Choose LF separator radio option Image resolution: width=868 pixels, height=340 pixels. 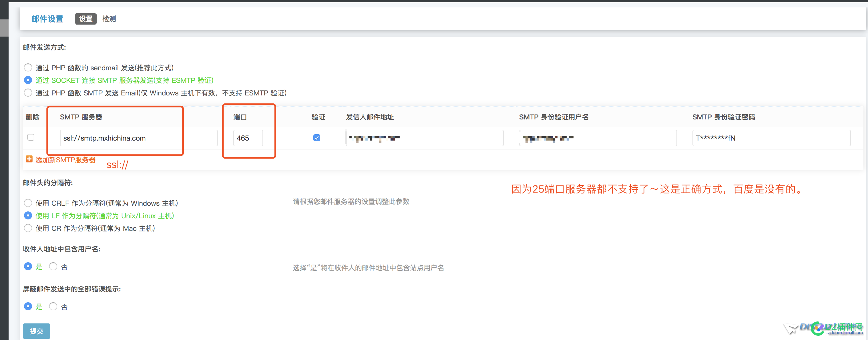click(28, 215)
